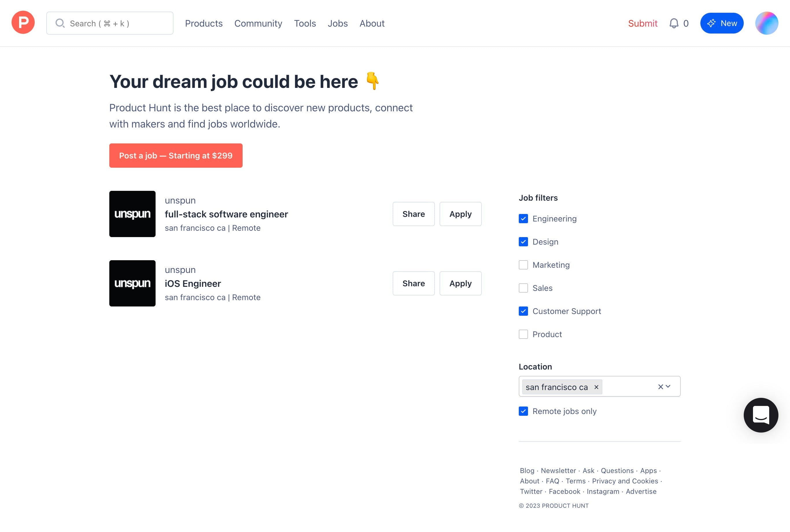Open the Community menu

[x=258, y=23]
